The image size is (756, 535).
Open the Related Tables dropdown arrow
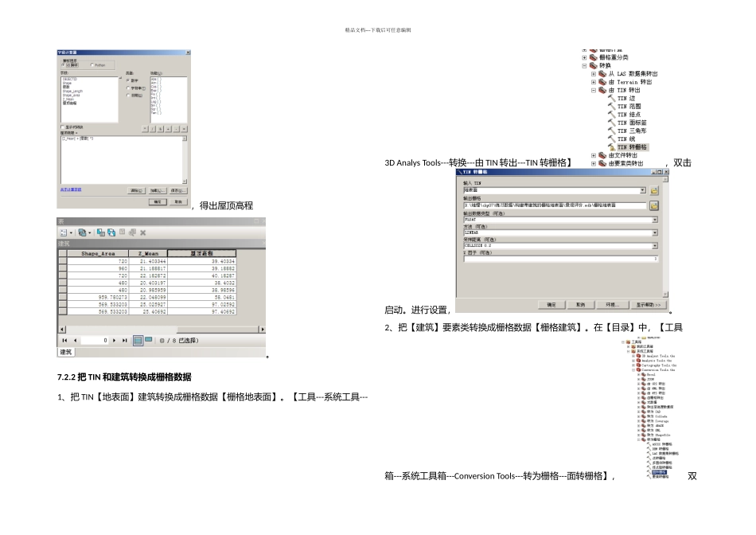[90, 233]
